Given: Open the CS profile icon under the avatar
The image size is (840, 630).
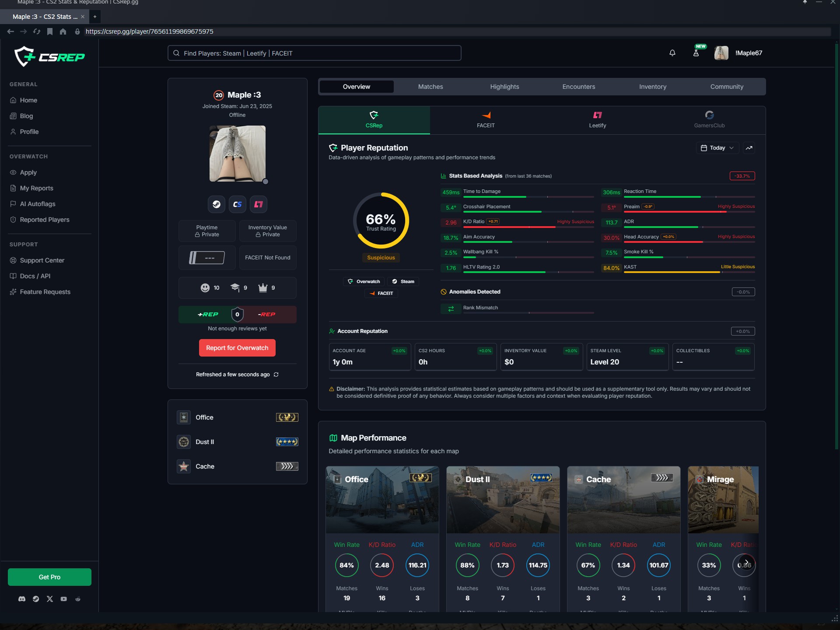Looking at the screenshot, I should pyautogui.click(x=238, y=204).
